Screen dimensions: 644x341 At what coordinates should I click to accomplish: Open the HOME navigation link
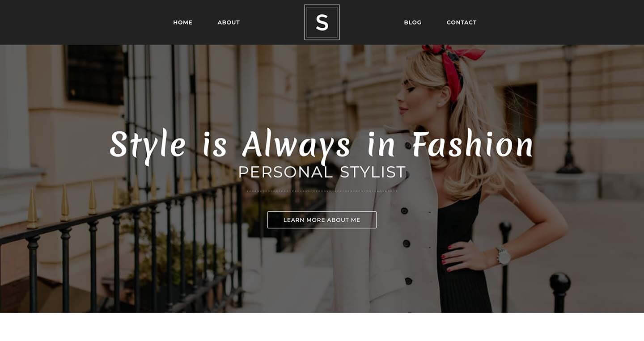point(182,22)
